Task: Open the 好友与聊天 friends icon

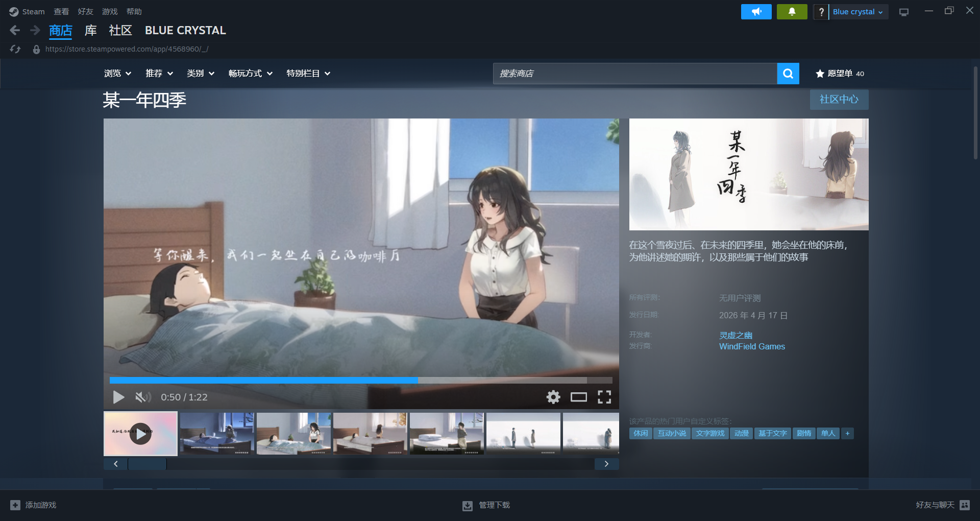Action: [965, 505]
